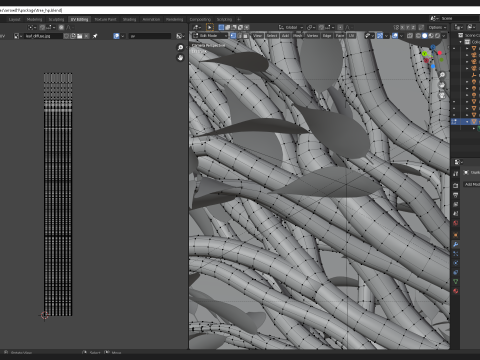Switch viewport to material preview shading
Image resolution: width=480 pixels, height=360 pixels.
(x=431, y=36)
